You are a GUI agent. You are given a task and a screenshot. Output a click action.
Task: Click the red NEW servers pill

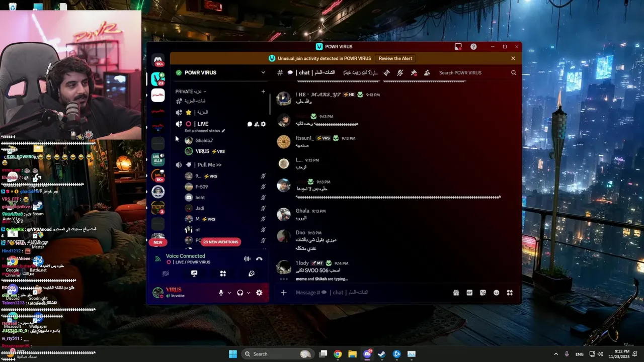[158, 242]
